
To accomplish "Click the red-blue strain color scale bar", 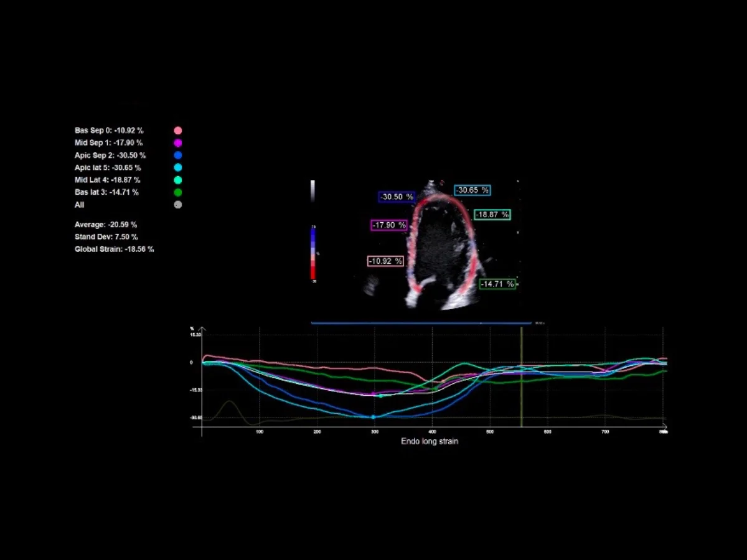I will point(313,253).
